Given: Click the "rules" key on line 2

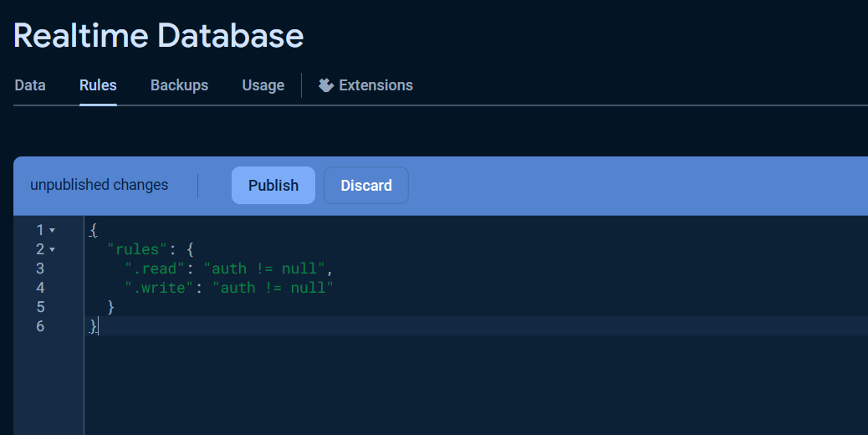Looking at the screenshot, I should click(x=137, y=249).
